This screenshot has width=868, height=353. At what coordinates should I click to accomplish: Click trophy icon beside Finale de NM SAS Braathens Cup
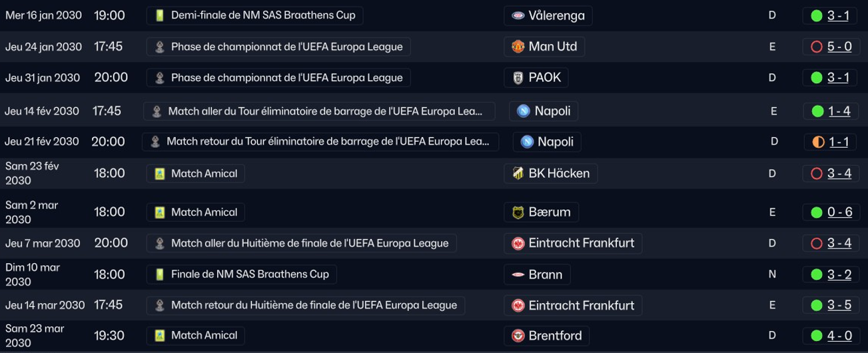tap(159, 274)
